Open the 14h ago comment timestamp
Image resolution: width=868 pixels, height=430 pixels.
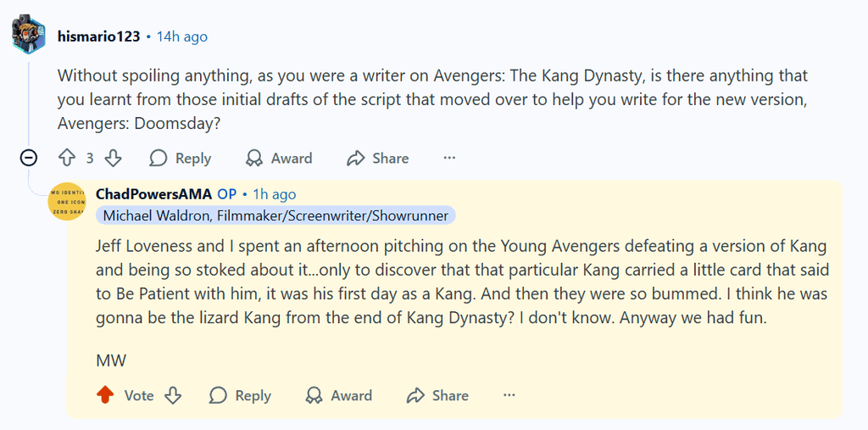click(x=181, y=36)
